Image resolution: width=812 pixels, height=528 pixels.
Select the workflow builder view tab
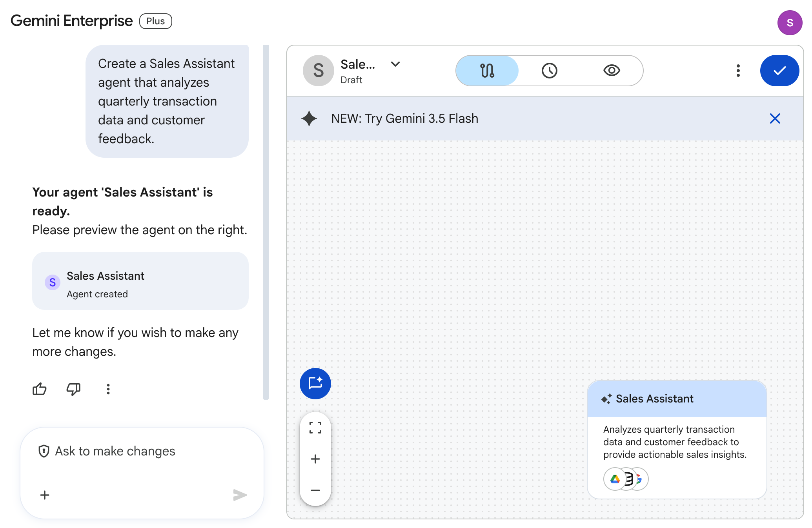pos(487,71)
